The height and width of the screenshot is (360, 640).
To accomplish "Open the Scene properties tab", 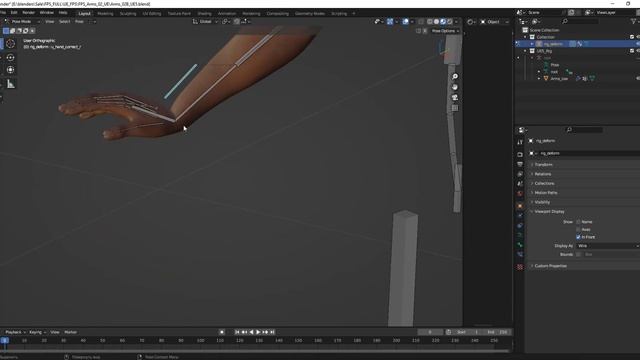I will point(520,184).
